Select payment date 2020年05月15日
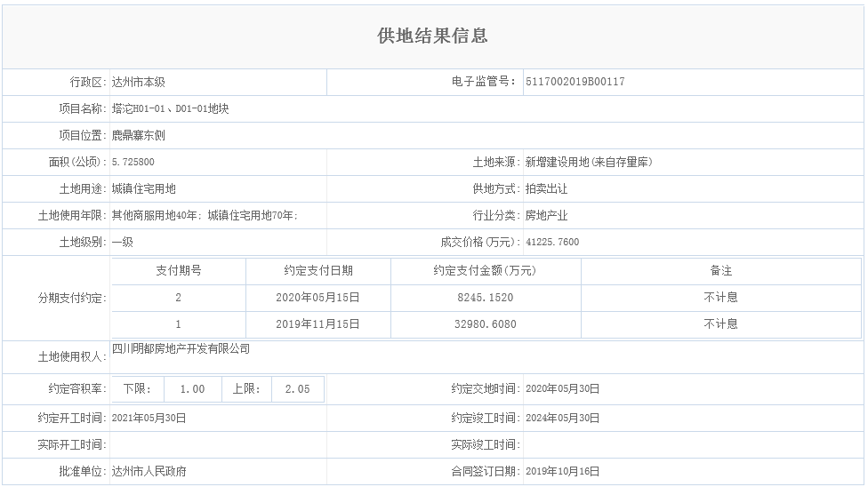Image resolution: width=868 pixels, height=487 pixels. coord(317,297)
